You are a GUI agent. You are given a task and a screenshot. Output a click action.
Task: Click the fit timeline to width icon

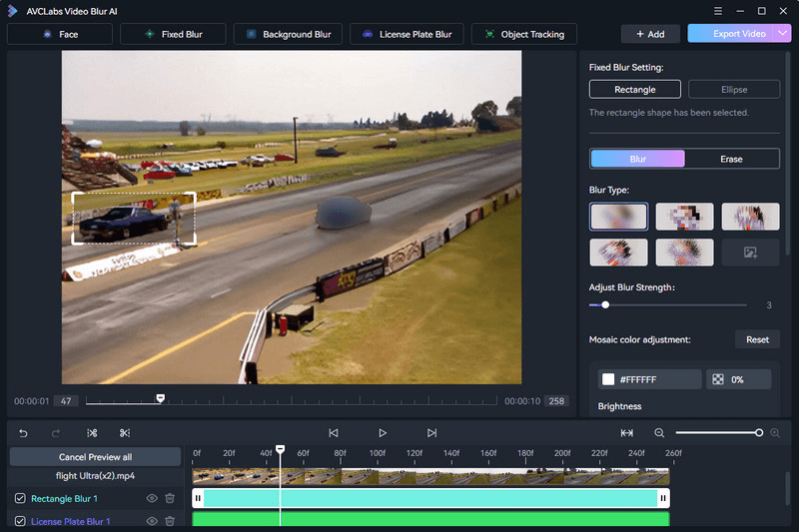pyautogui.click(x=627, y=433)
